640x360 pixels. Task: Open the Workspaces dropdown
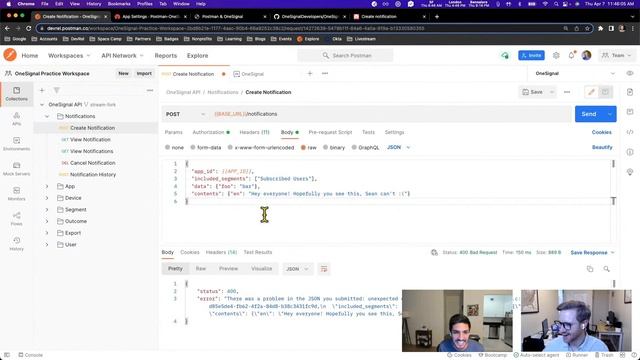pos(69,56)
